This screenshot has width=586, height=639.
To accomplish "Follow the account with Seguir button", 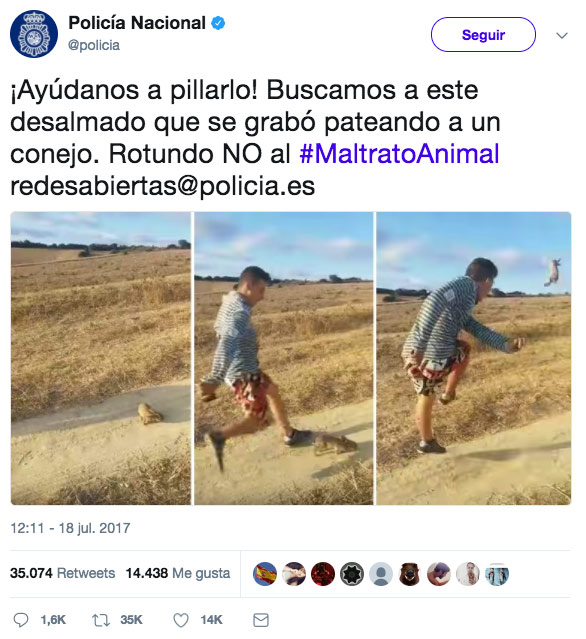I will coord(483,35).
